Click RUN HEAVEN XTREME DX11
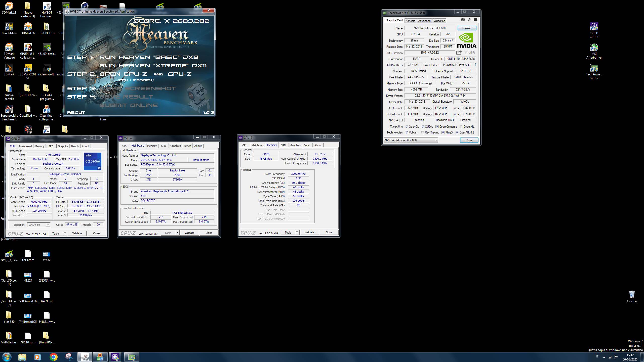 [153, 66]
